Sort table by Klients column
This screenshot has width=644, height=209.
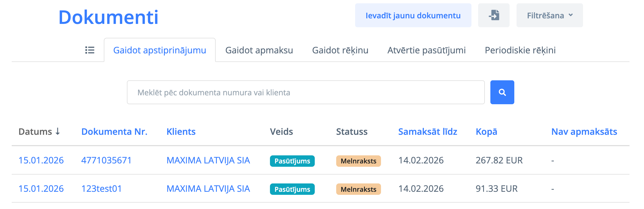click(x=181, y=131)
